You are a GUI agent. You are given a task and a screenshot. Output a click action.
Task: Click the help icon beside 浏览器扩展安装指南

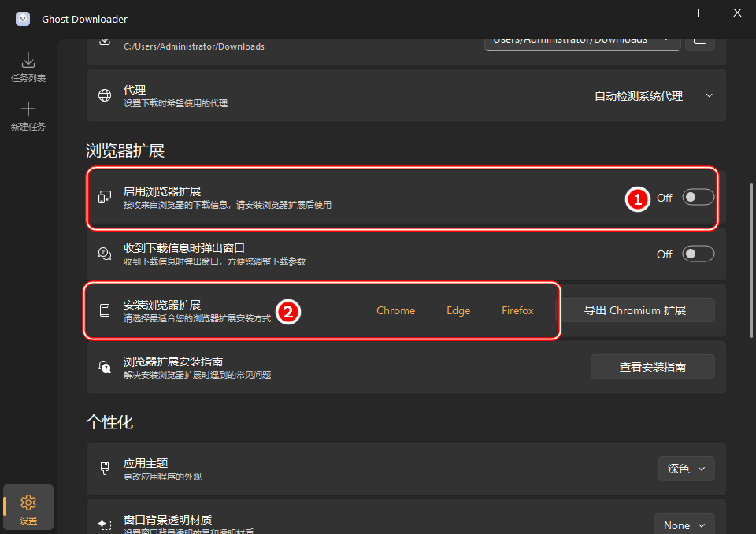tap(105, 366)
